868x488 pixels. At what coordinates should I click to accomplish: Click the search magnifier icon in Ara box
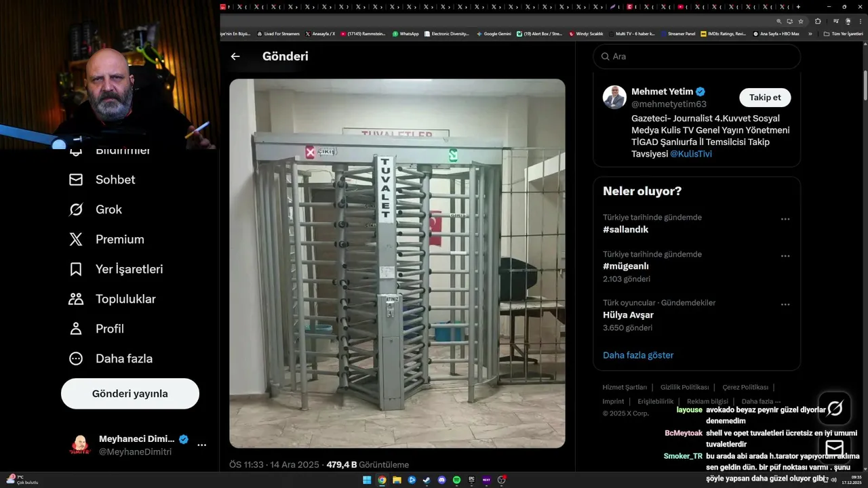[605, 56]
